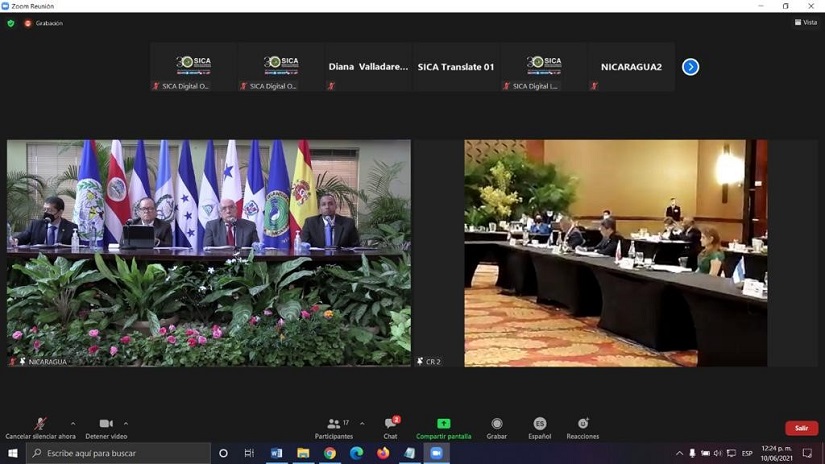
Task: Open Reacciones menu
Action: coord(582,428)
